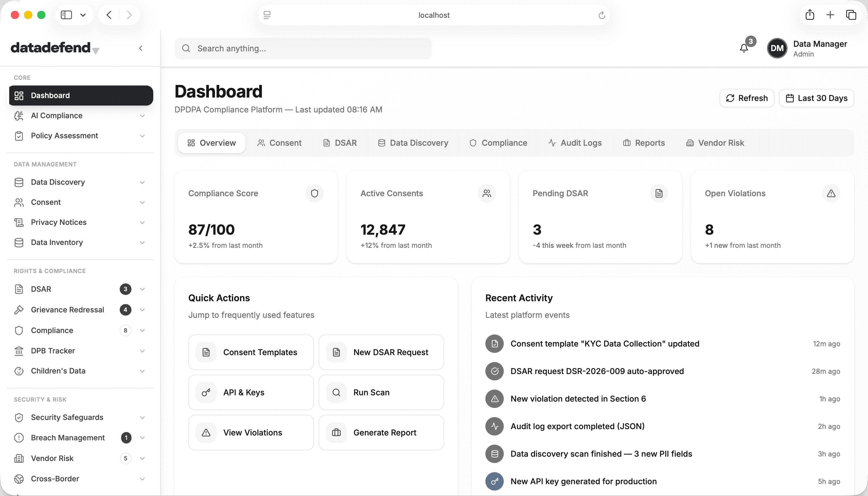Click the Generate Report quick action

click(381, 433)
